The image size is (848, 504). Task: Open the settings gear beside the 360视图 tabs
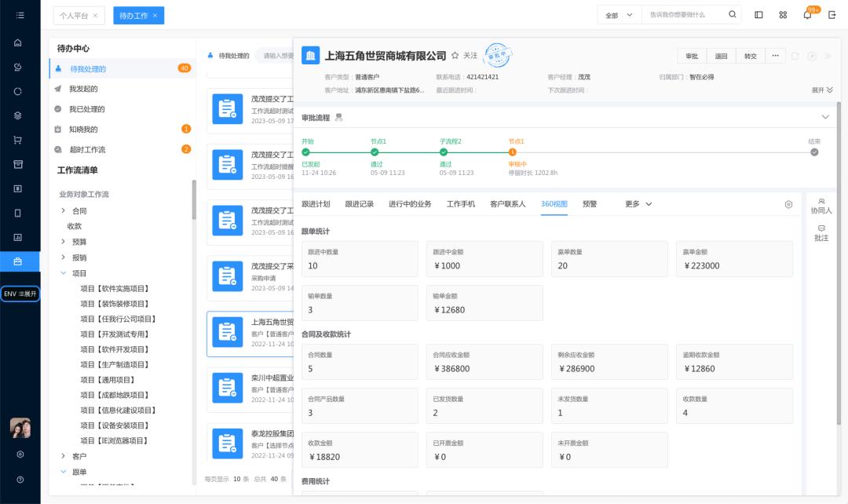[788, 204]
